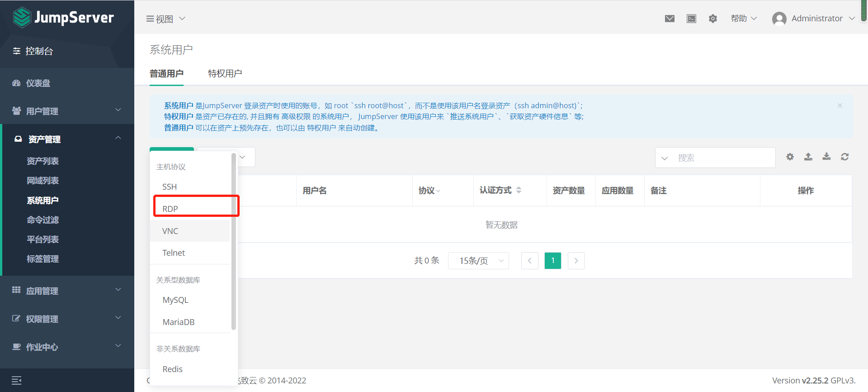Click the table column settings gear
This screenshot has height=392, width=868.
(790, 157)
